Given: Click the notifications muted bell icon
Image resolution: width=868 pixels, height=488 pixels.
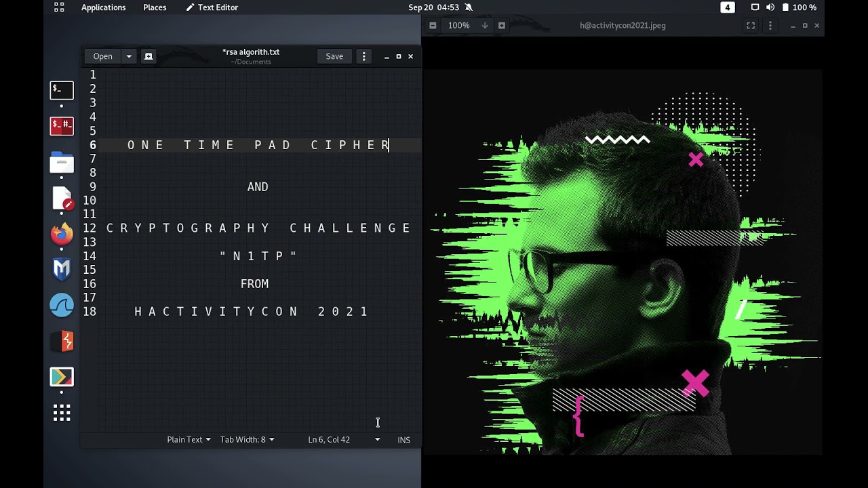Looking at the screenshot, I should pyautogui.click(x=469, y=7).
